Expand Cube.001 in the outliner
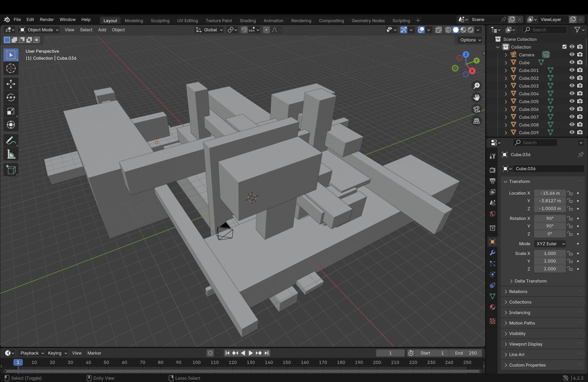Viewport: 588px width, 382px height. pos(506,71)
